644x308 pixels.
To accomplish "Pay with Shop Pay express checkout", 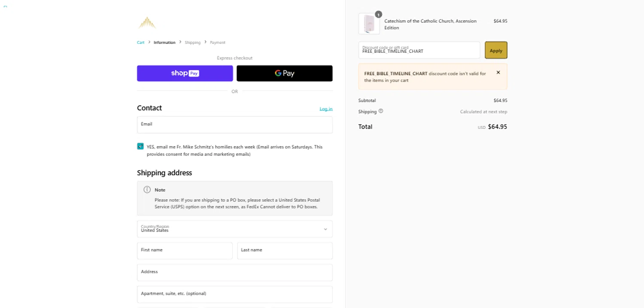I will pyautogui.click(x=185, y=73).
